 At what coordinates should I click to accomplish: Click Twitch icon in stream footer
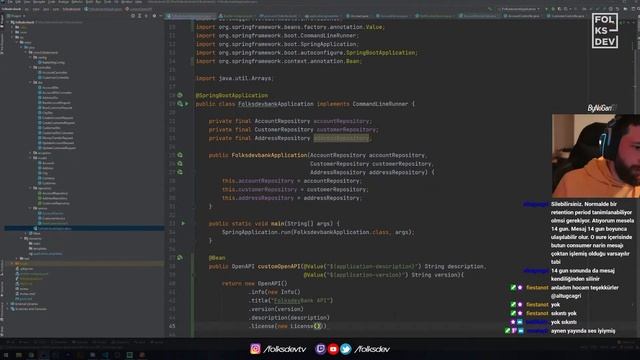320,349
